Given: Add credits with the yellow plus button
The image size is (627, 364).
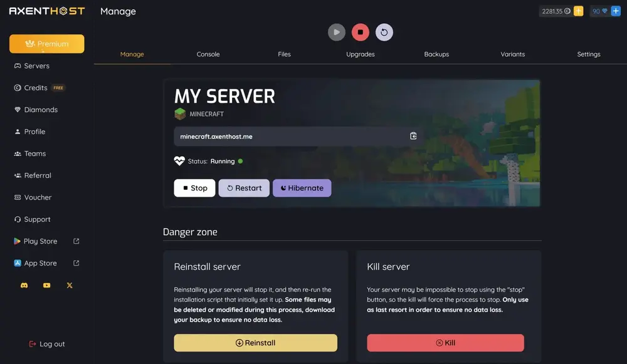Looking at the screenshot, I should (579, 11).
